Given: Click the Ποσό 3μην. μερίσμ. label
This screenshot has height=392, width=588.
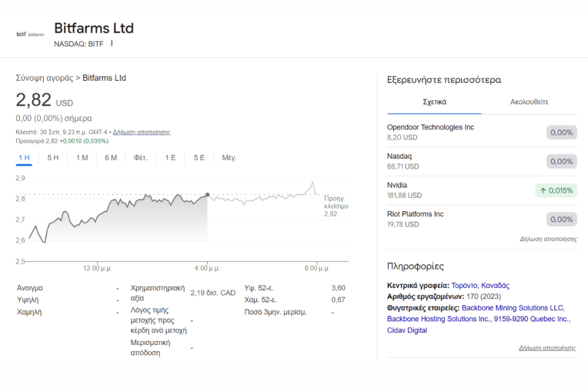Looking at the screenshot, I should click(x=276, y=312).
